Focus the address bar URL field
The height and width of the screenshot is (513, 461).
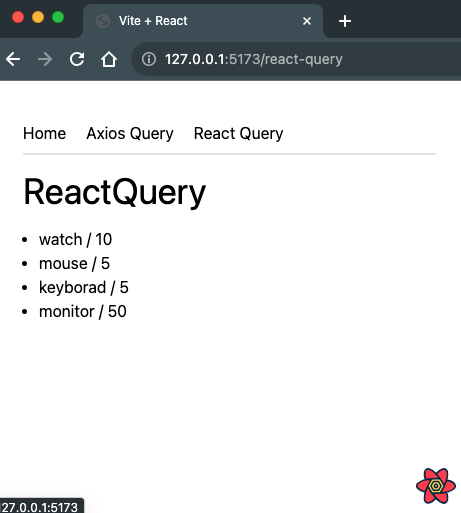296,59
